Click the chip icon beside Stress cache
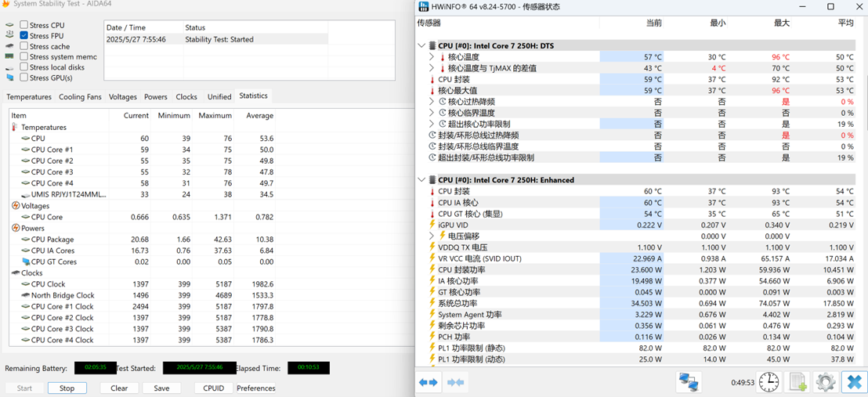This screenshot has height=397, width=868. click(9, 46)
